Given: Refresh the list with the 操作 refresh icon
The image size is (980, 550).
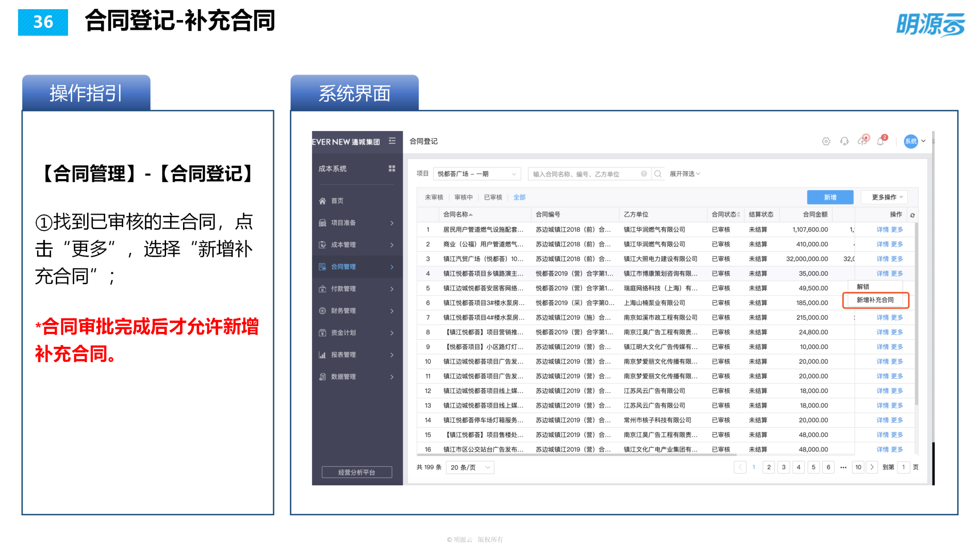Looking at the screenshot, I should click(x=913, y=214).
